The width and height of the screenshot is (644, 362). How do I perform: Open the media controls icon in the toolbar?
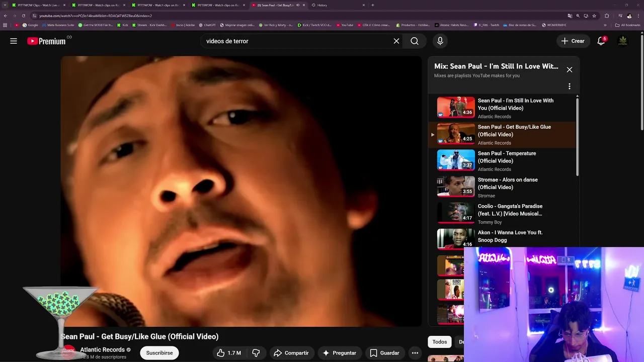tap(620, 16)
